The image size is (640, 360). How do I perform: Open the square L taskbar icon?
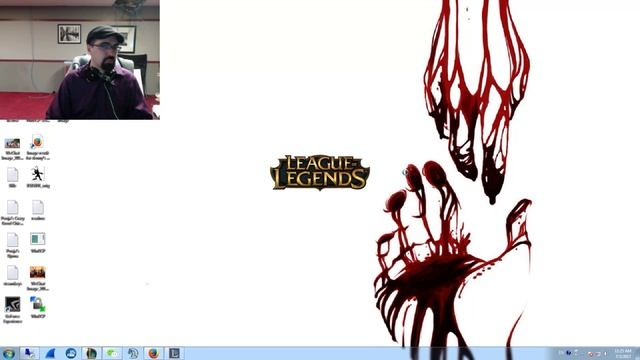point(174,353)
